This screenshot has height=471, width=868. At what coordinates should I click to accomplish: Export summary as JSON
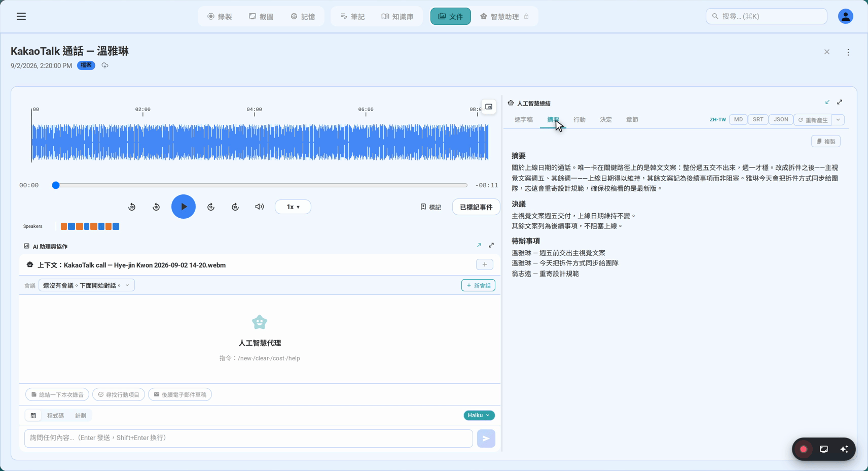(781, 120)
